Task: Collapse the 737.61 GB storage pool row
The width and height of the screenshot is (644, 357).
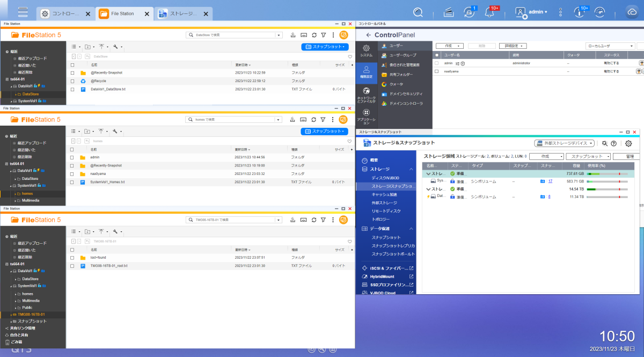Action: (428, 174)
